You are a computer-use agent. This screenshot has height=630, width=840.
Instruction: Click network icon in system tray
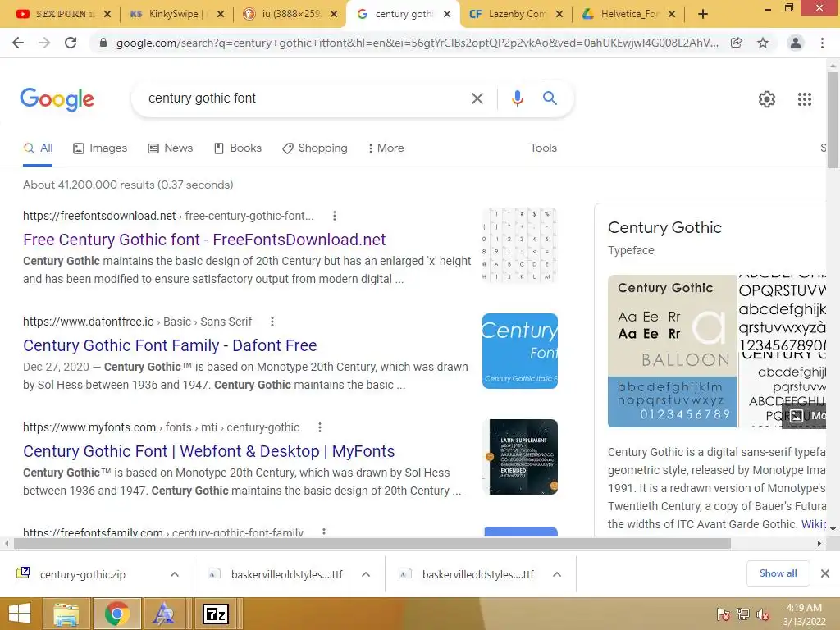point(743,614)
